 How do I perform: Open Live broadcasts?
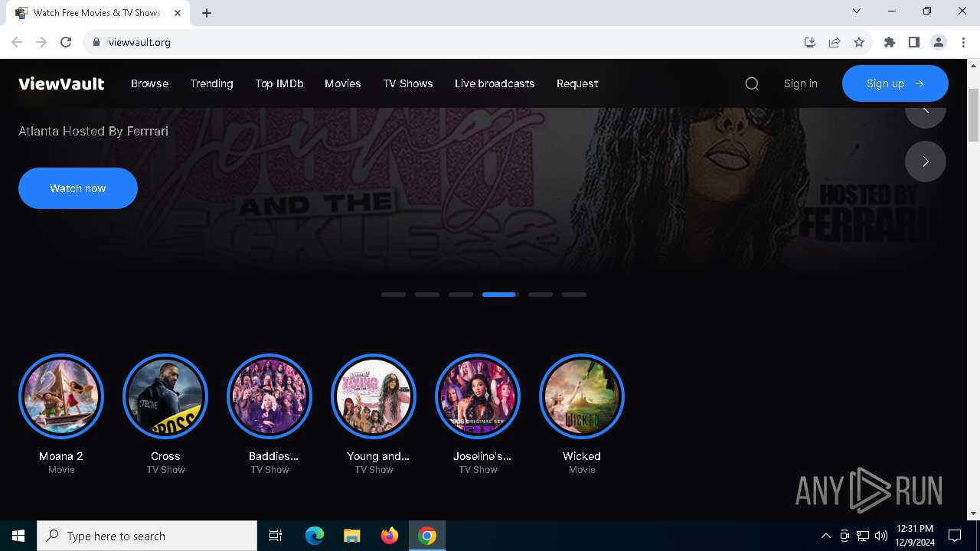click(495, 83)
